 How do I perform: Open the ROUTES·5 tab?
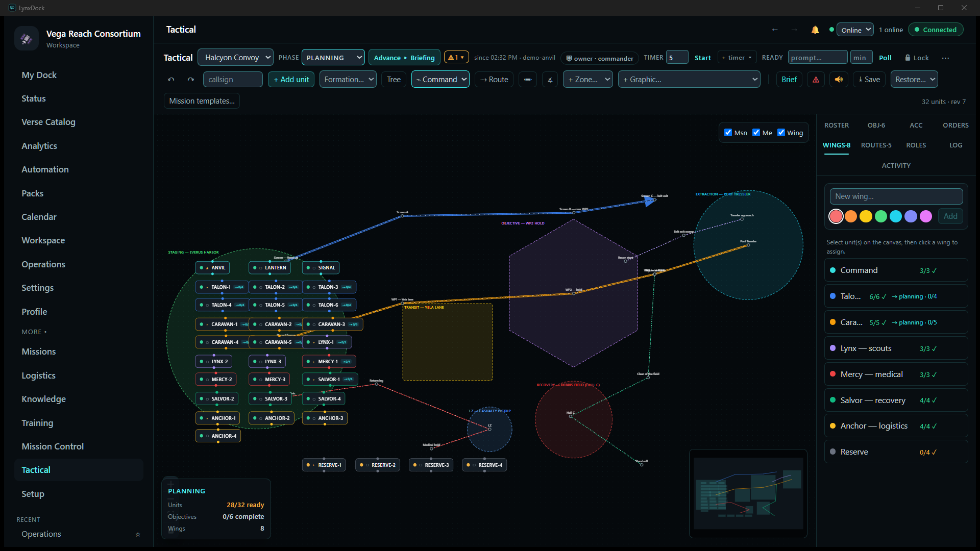coord(876,145)
